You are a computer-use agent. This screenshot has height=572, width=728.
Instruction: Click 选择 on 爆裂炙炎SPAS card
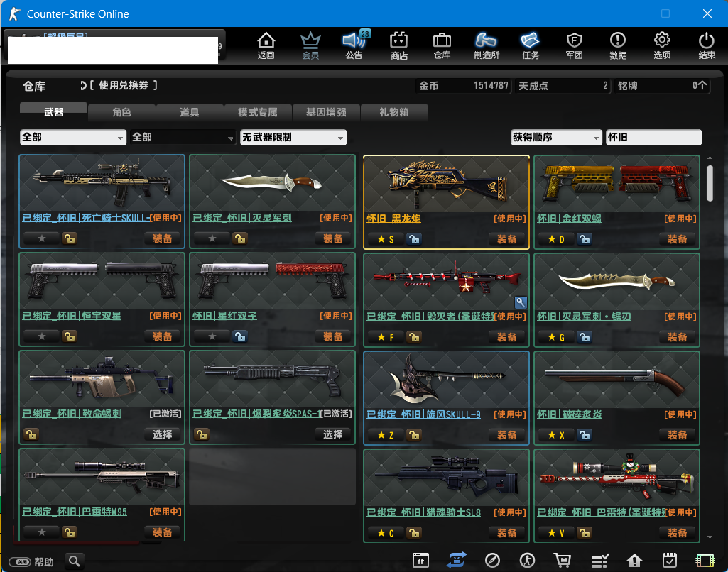tap(333, 434)
